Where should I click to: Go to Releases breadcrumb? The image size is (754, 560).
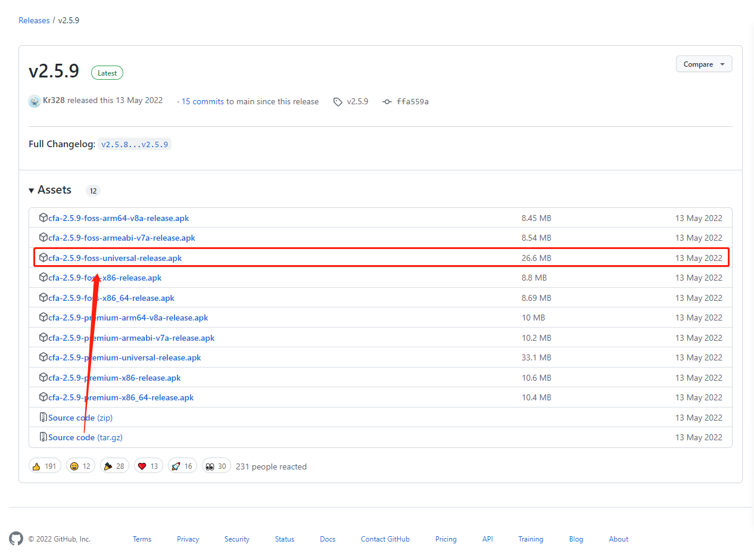coord(34,20)
